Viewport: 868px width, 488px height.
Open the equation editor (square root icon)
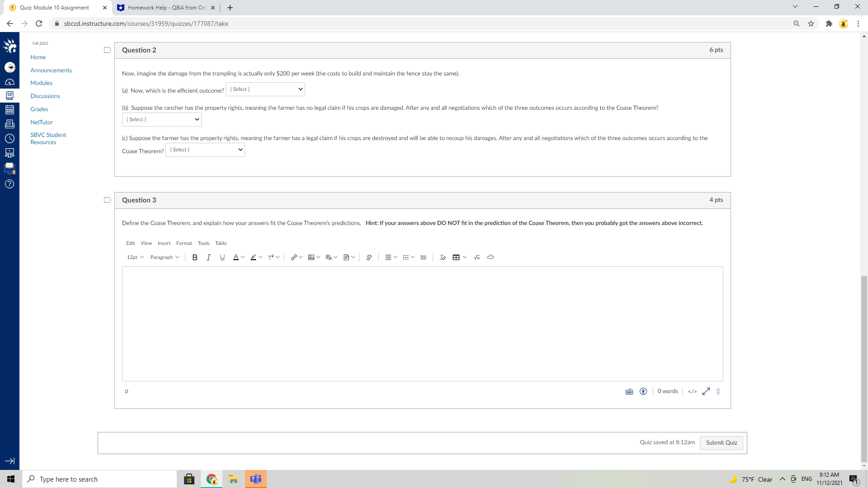pos(476,257)
